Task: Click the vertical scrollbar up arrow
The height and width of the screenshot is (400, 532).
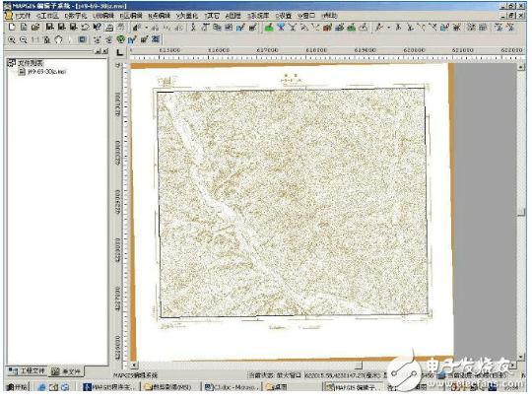Action: 521,67
